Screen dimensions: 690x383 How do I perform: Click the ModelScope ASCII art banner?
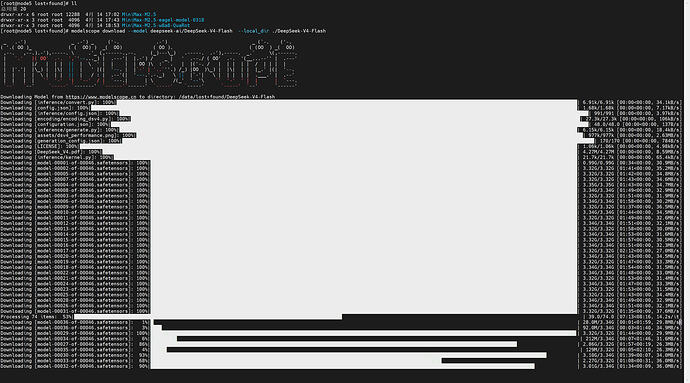click(x=150, y=64)
